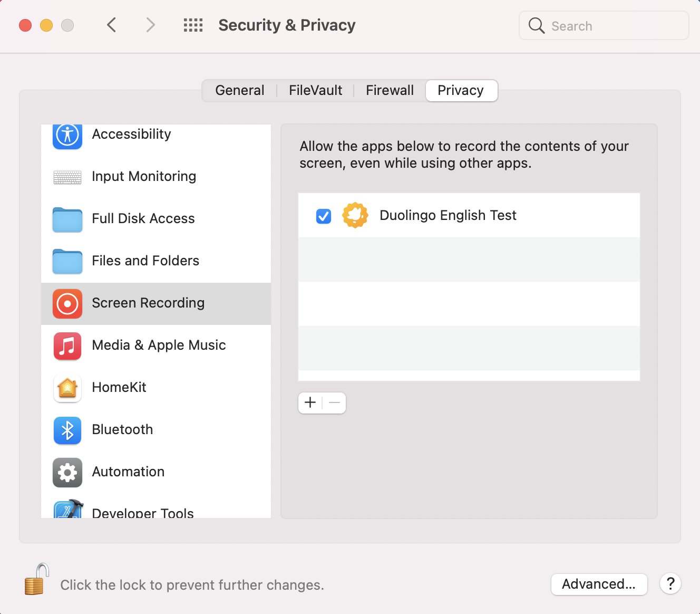This screenshot has height=614, width=700.
Task: Show all preferences grid button
Action: (193, 25)
